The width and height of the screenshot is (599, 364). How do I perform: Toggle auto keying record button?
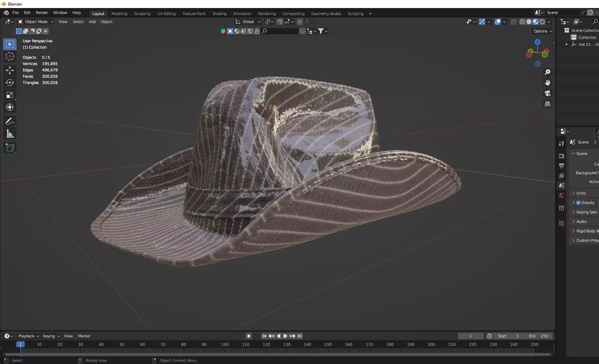[248, 336]
